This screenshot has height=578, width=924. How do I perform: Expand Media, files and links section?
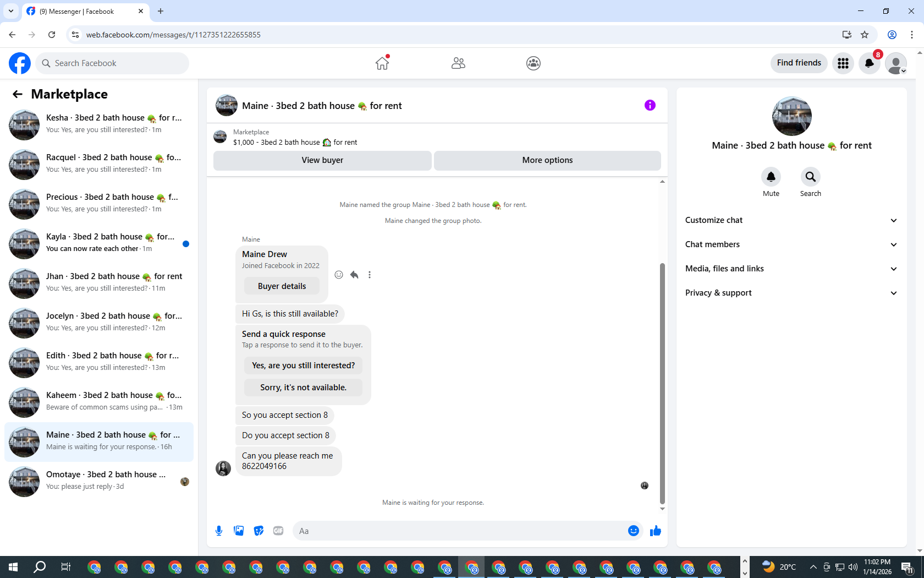click(x=791, y=269)
